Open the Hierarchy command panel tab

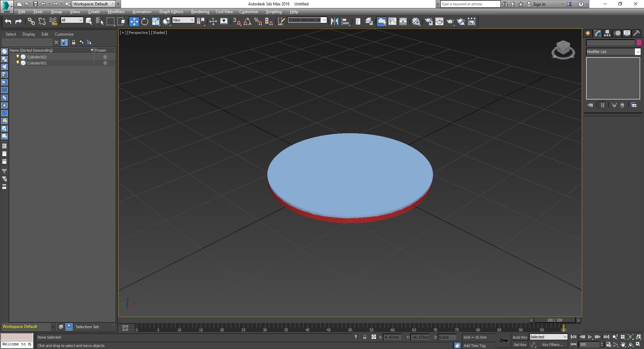tap(607, 33)
